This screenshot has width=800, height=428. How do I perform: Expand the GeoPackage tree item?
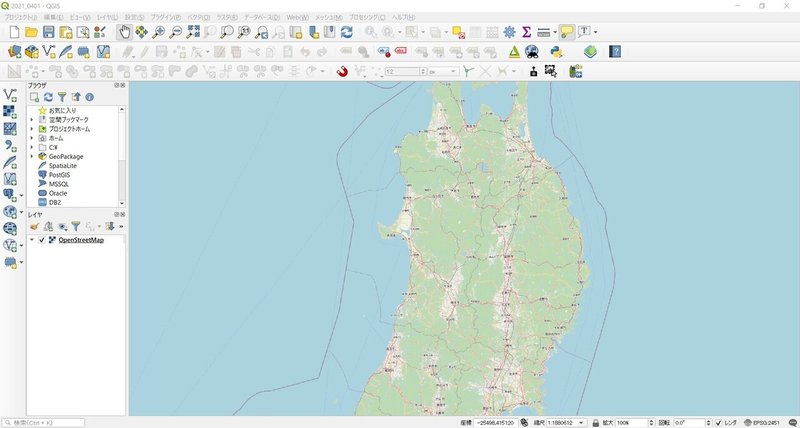[32, 156]
